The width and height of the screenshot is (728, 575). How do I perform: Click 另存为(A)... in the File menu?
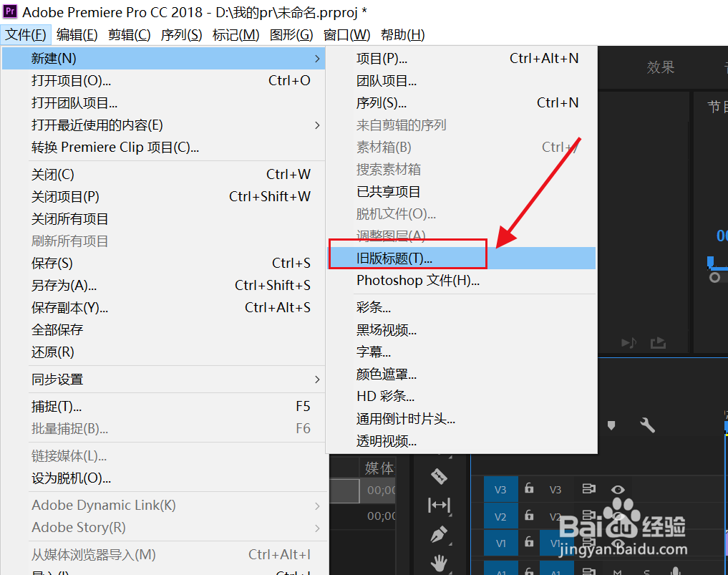pos(163,286)
